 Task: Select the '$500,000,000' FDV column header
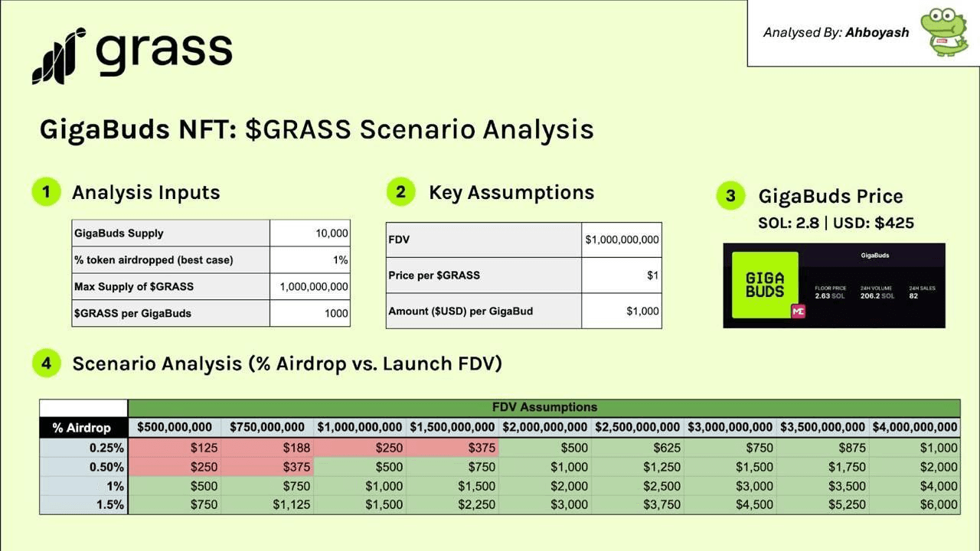coord(175,427)
